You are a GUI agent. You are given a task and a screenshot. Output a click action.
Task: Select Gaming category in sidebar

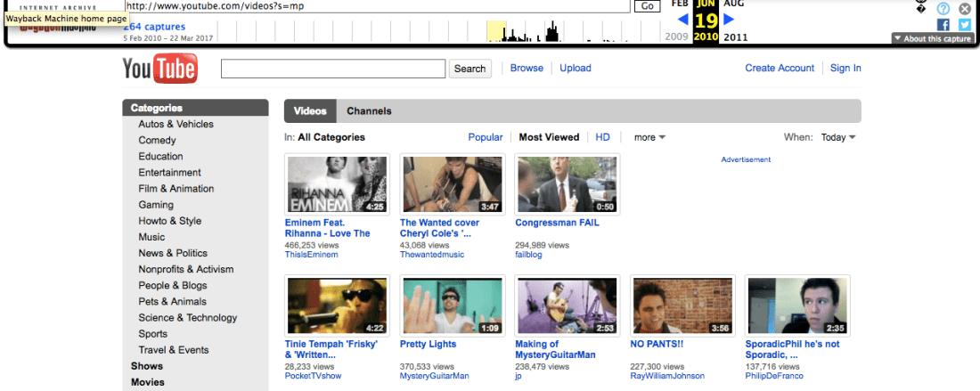tap(156, 205)
